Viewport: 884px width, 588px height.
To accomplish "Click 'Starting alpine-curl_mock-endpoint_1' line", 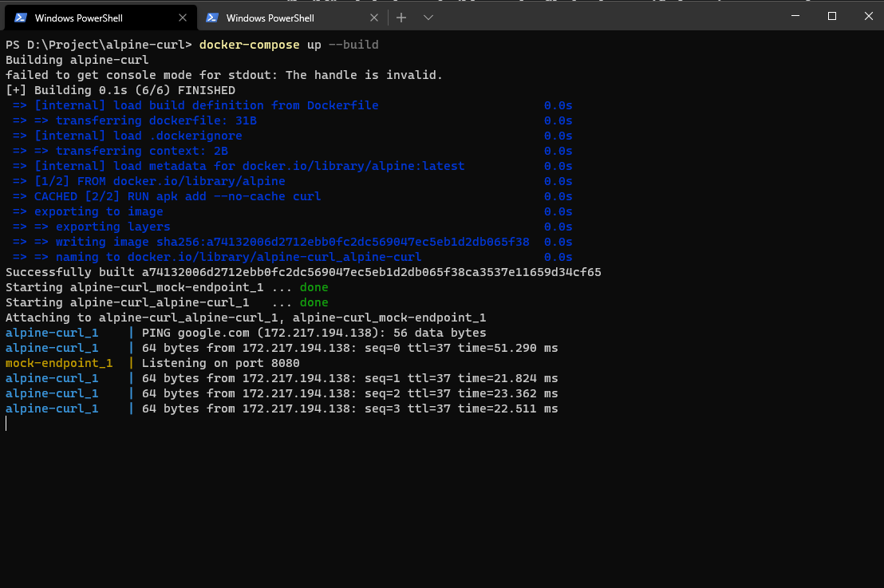I will [167, 287].
